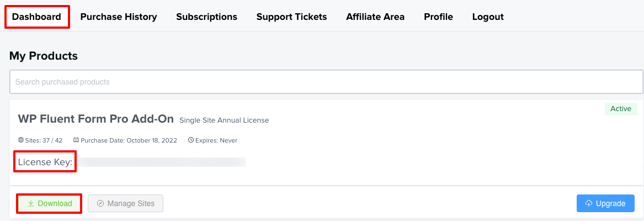Click the cloud upload Upgrade icon
Image resolution: width=644 pixels, height=221 pixels.
[x=589, y=203]
